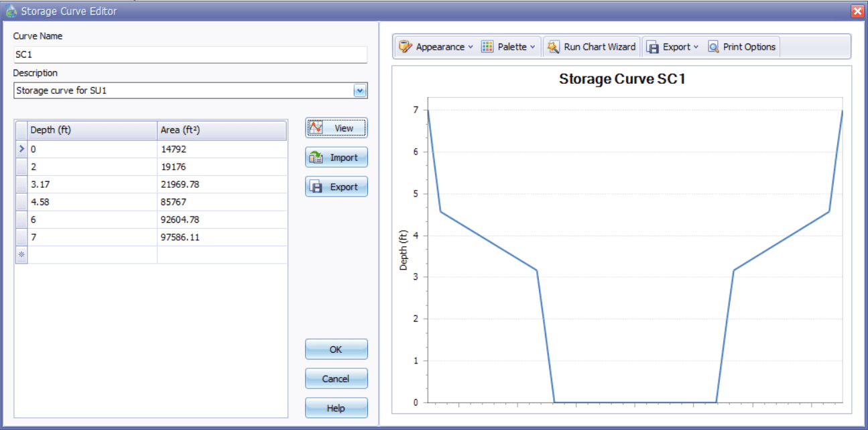
Task: Click the Import spreadsheet icon beside the table
Action: pos(315,157)
